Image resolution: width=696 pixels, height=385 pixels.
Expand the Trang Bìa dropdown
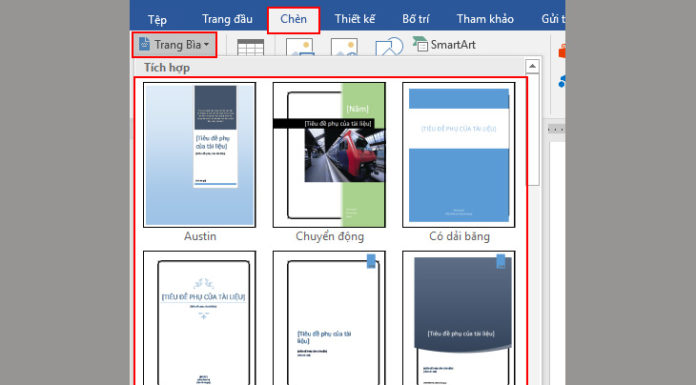[x=174, y=44]
